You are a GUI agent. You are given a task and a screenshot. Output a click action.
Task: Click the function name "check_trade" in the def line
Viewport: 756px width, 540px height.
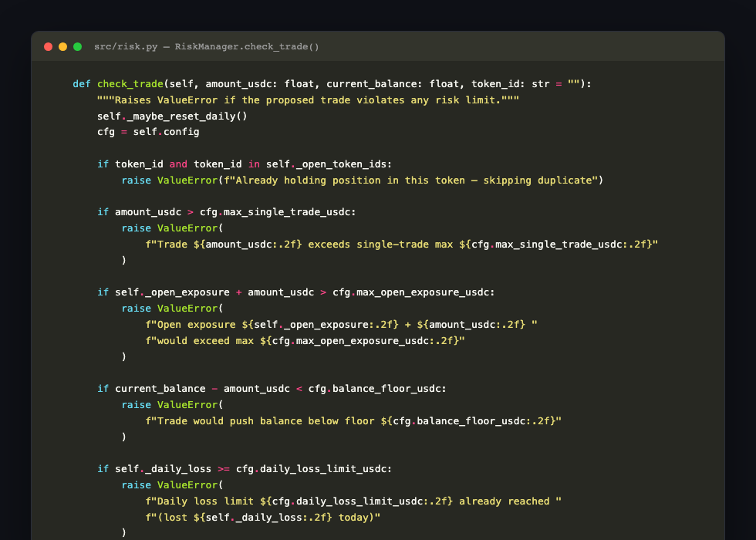pyautogui.click(x=130, y=84)
